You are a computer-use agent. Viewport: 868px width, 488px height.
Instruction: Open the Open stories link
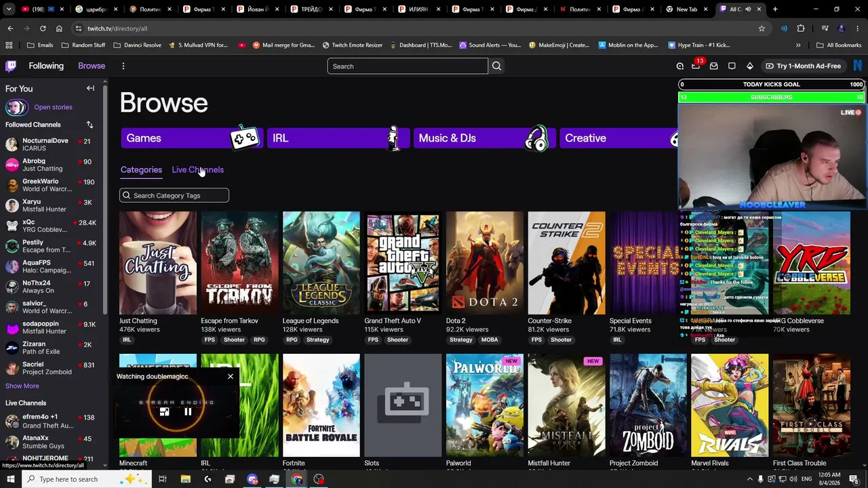pyautogui.click(x=53, y=107)
